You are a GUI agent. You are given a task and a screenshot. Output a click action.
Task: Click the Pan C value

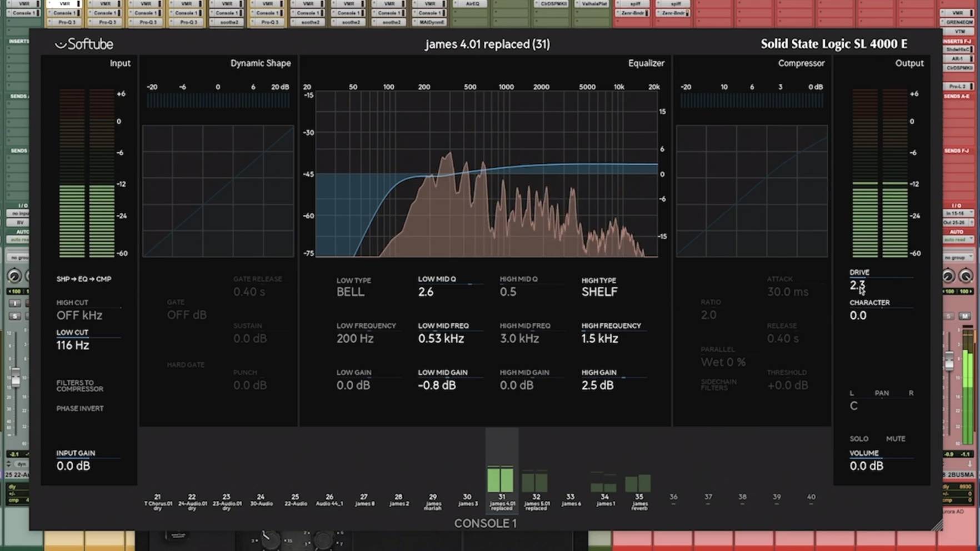coord(854,406)
